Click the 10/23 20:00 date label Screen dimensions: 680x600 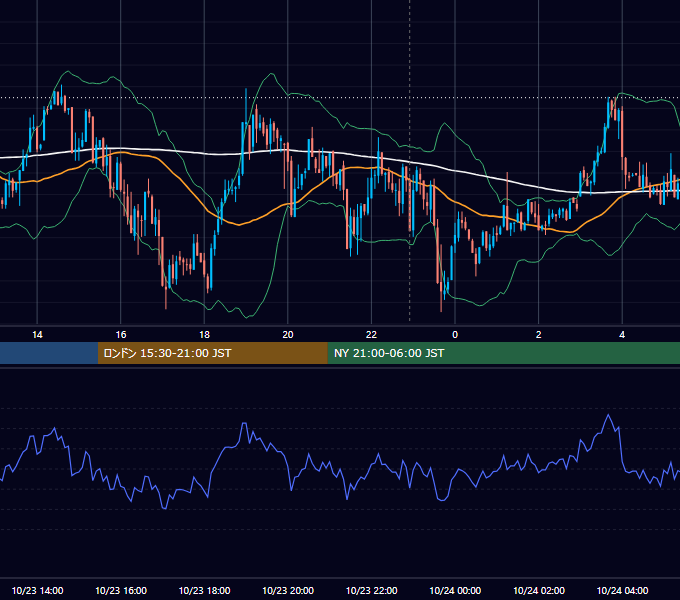tap(288, 590)
